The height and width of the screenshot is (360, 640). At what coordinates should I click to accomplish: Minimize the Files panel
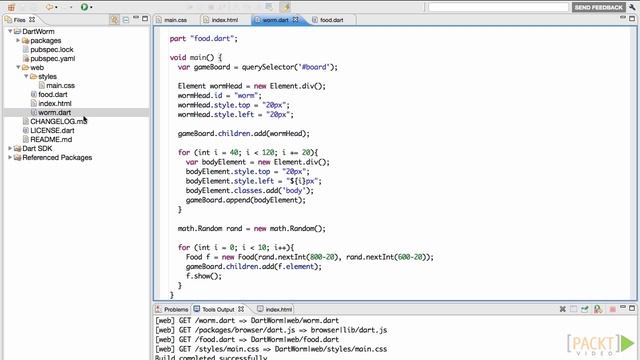136,18
